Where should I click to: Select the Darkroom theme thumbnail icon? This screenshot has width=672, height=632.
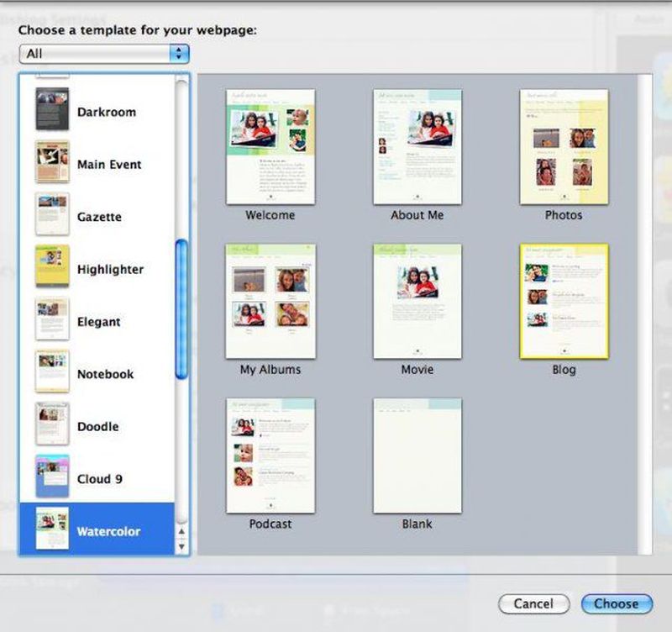(x=52, y=110)
